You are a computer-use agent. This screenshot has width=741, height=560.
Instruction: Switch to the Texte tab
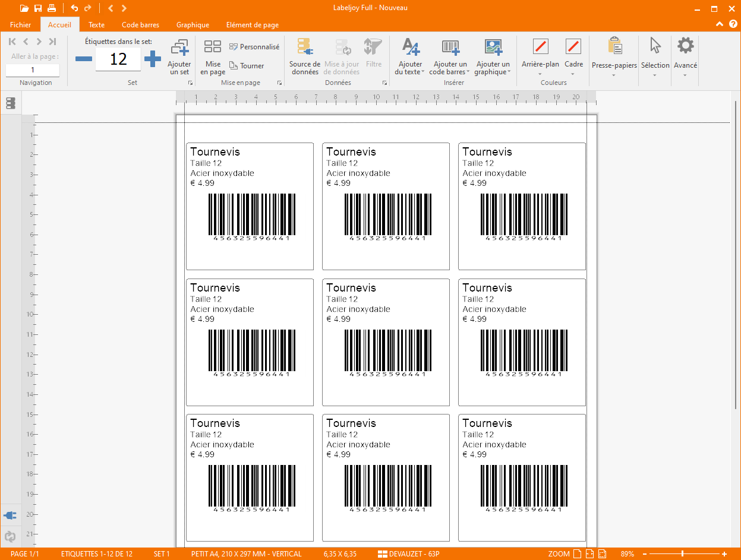pyautogui.click(x=96, y=25)
